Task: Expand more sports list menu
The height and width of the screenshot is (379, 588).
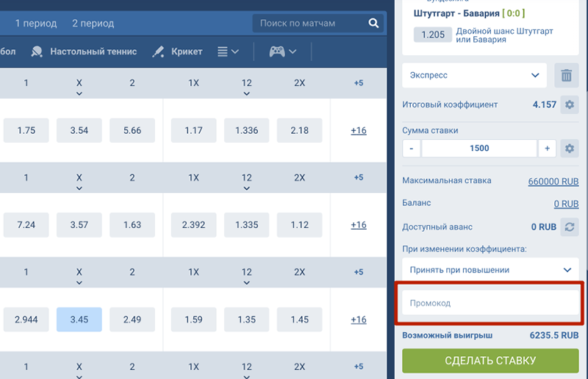Action: [x=229, y=52]
